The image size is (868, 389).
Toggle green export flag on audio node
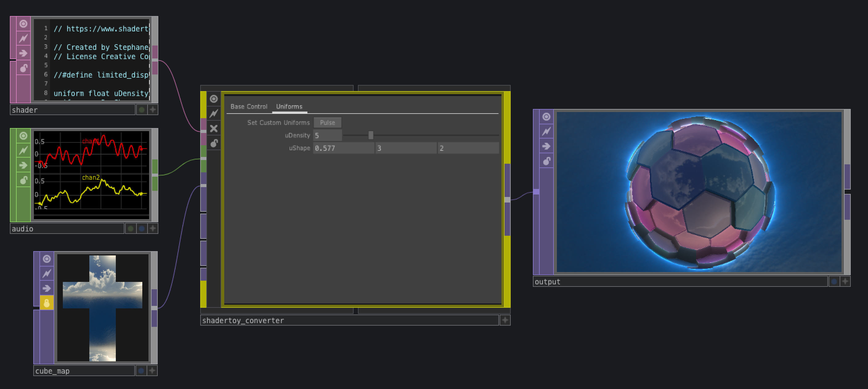(131, 229)
